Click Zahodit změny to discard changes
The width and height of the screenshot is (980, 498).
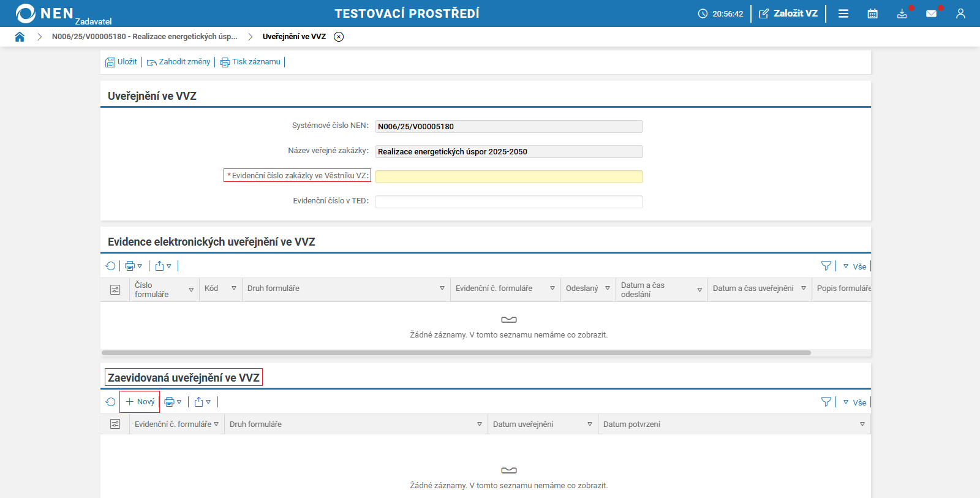(x=178, y=62)
